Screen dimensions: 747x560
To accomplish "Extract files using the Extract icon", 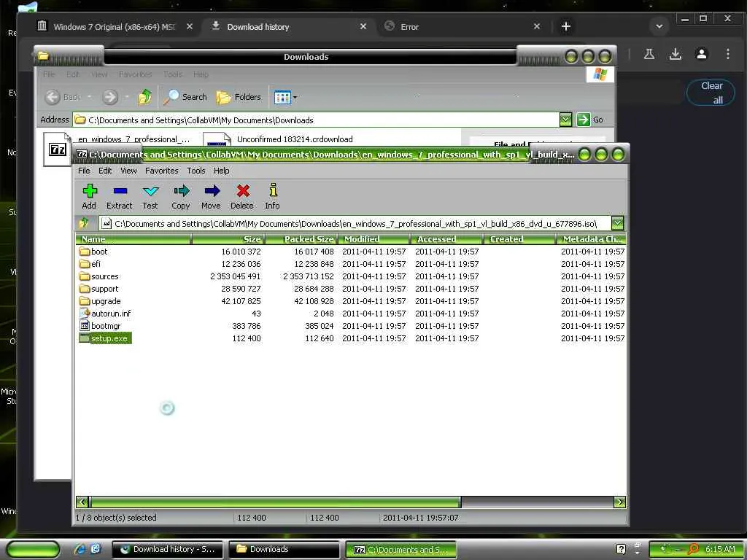I will click(119, 196).
